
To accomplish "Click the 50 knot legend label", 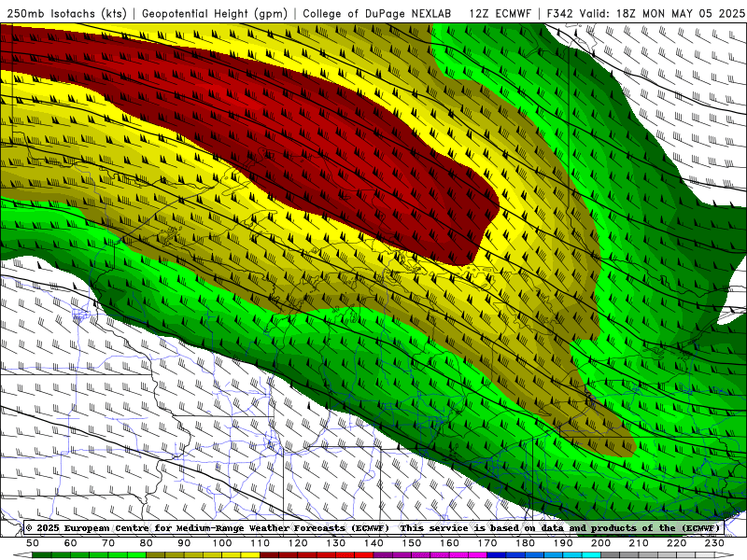I will click(33, 543).
